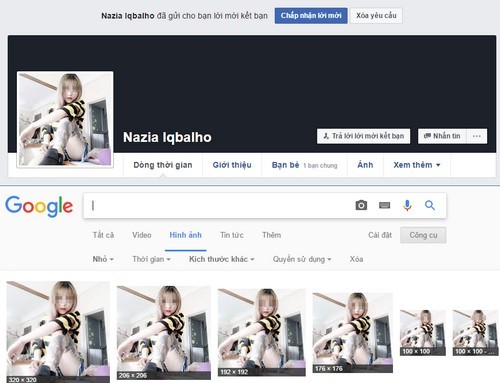Click the blue magnifier search icon

pos(430,205)
